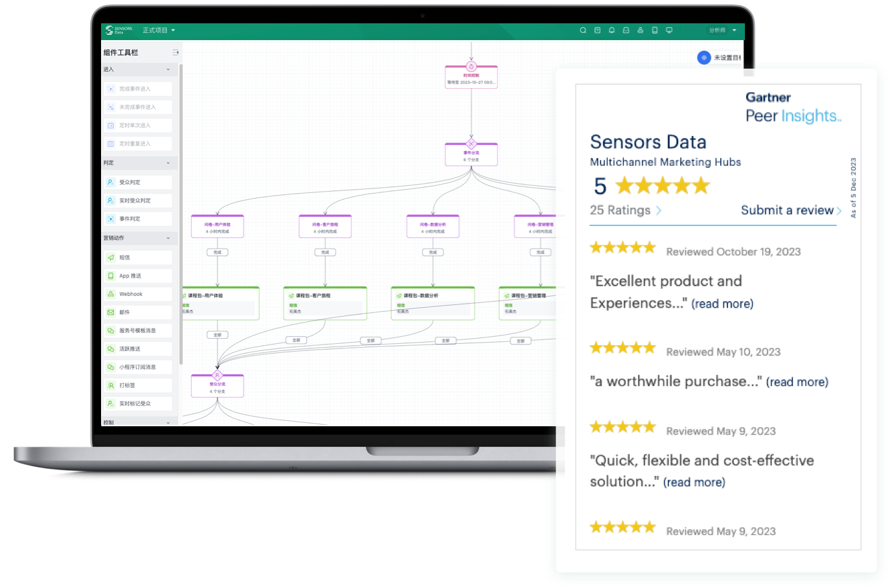Screen dimensions: 890x588
Task: Select the 时间控制 node on canvas
Action: point(472,76)
